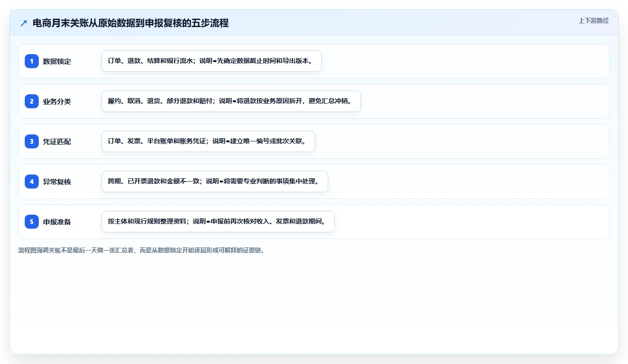The width and height of the screenshot is (628, 364).
Task: Click the arrow icon beside the flowchart title
Action: (x=24, y=23)
